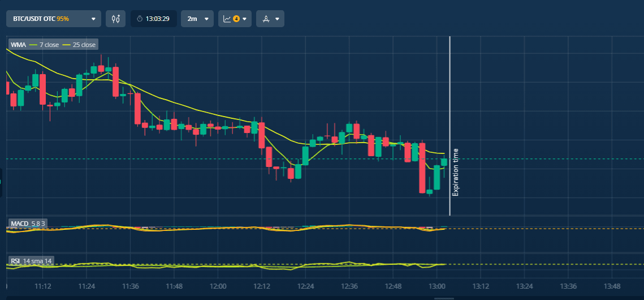
Task: Click the 13:12 time axis label
Action: (x=481, y=286)
